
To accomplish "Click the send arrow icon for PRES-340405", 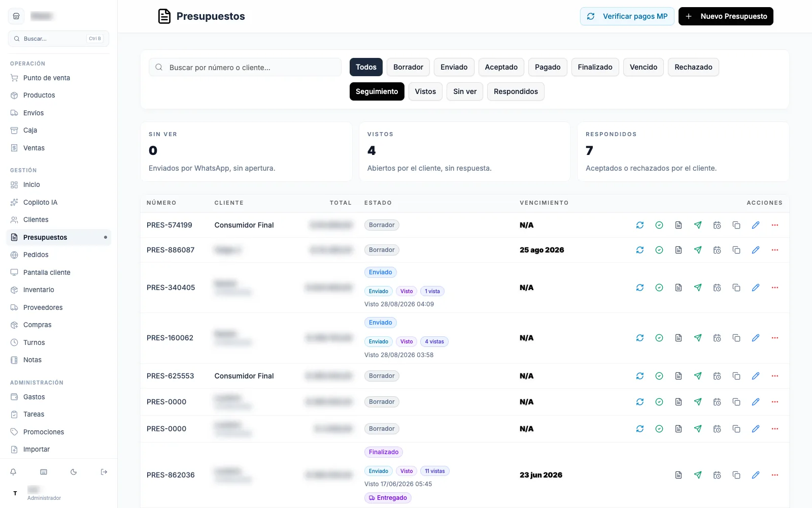I will [698, 288].
